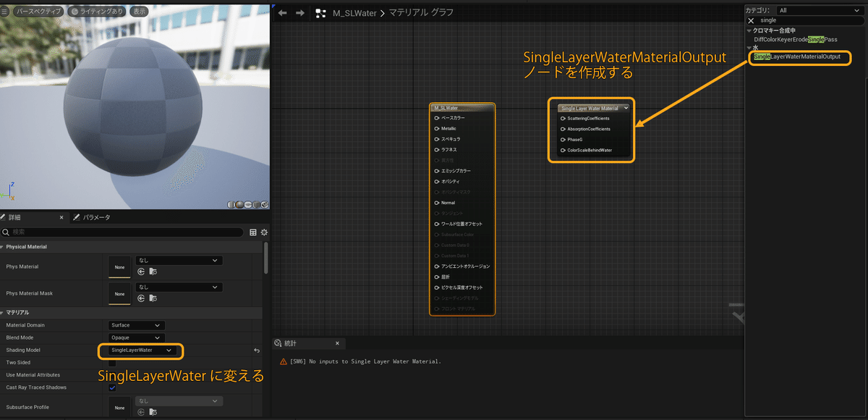The height and width of the screenshot is (420, 868).
Task: Open the 表示 show menu
Action: click(x=140, y=12)
